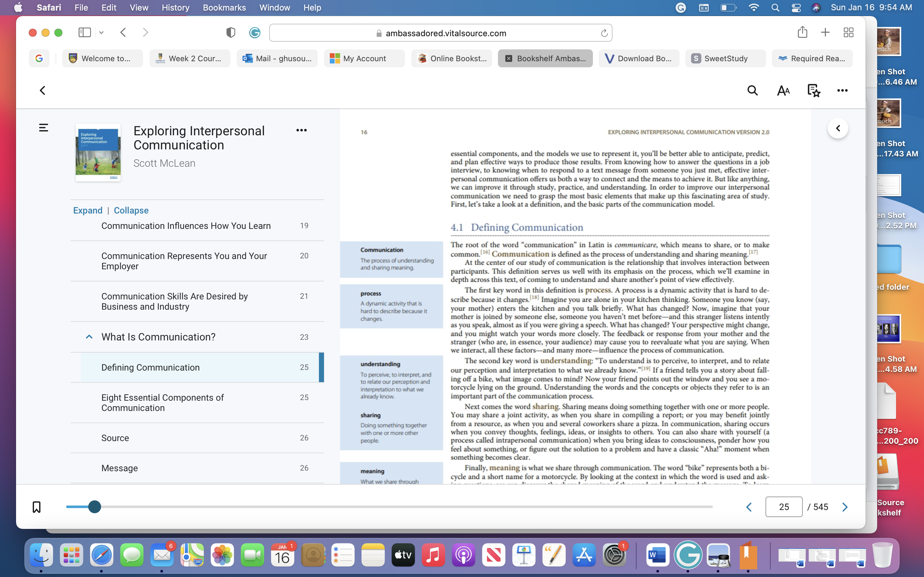Switch to the SweetStudy tab
924x577 pixels.
(725, 58)
